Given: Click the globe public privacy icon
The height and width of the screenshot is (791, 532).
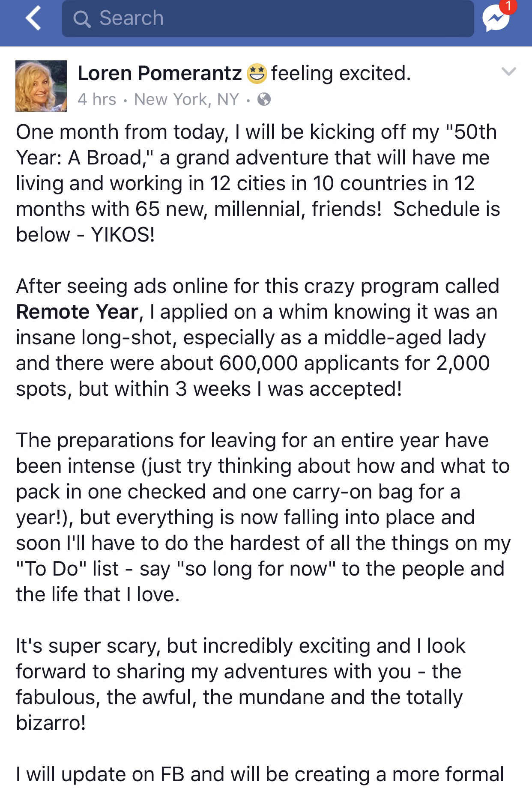Looking at the screenshot, I should click(264, 100).
